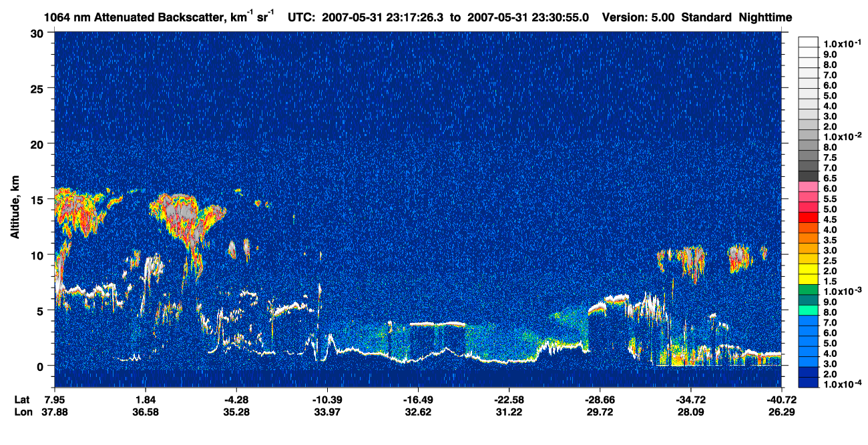The width and height of the screenshot is (868, 445).
Task: Pick the pink swatch in the colorbar
Action: coord(809,186)
